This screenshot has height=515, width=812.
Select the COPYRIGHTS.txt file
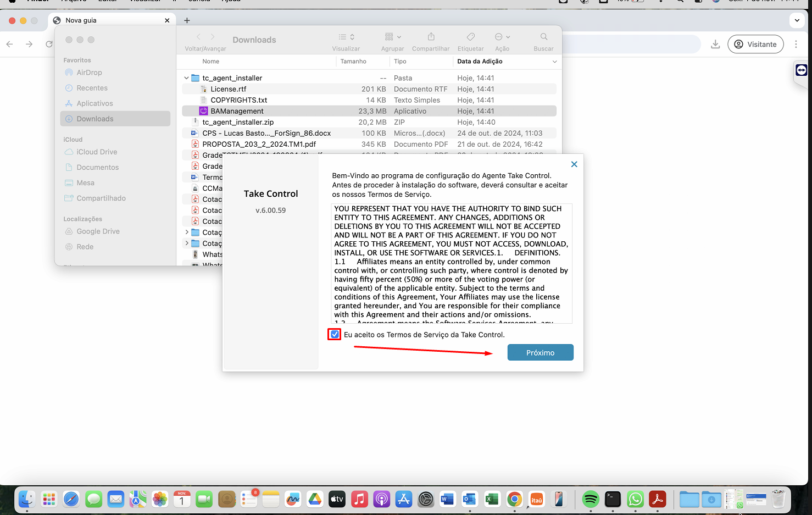click(369, 100)
